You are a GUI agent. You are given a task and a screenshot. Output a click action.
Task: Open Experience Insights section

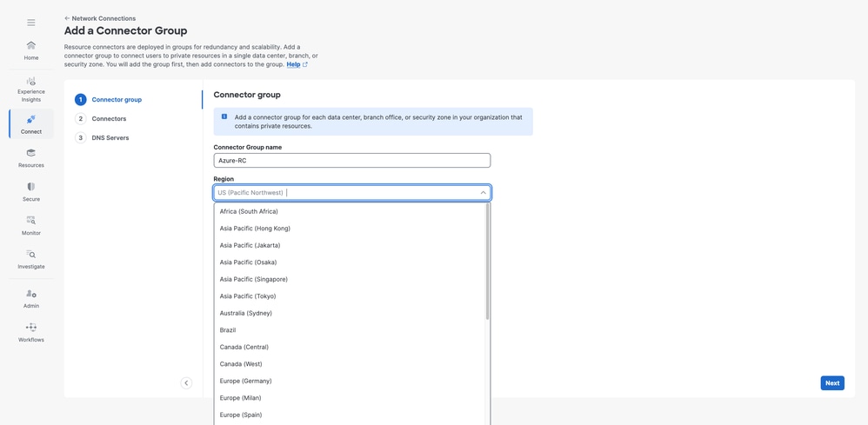(x=31, y=90)
